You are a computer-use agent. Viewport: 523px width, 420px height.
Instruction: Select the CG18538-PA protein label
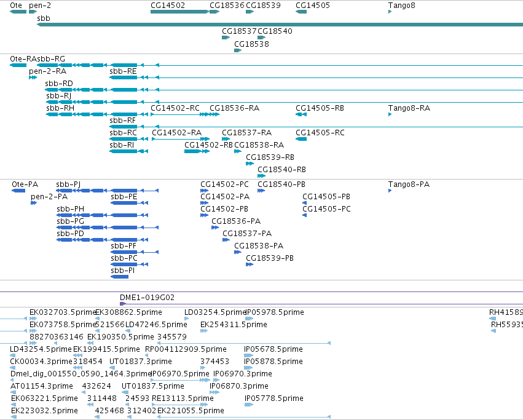pos(259,247)
